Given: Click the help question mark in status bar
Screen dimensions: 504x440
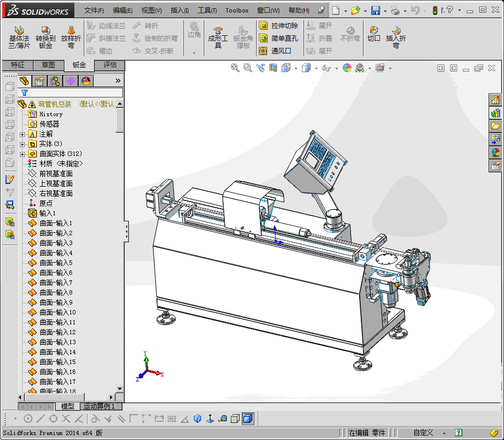Looking at the screenshot, I should click(459, 433).
